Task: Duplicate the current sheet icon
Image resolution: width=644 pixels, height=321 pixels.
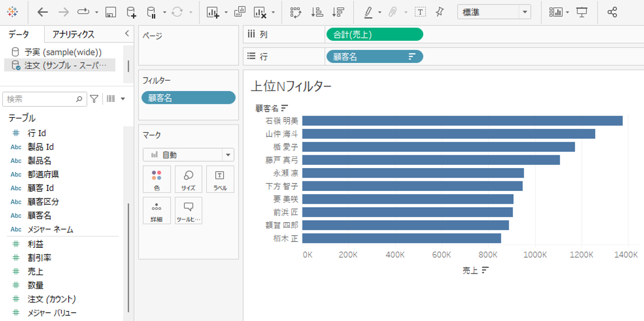Action: [x=239, y=12]
